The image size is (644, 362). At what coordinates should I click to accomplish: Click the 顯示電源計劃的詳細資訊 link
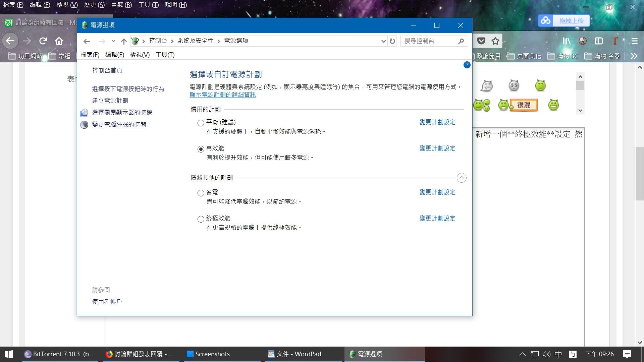[222, 95]
